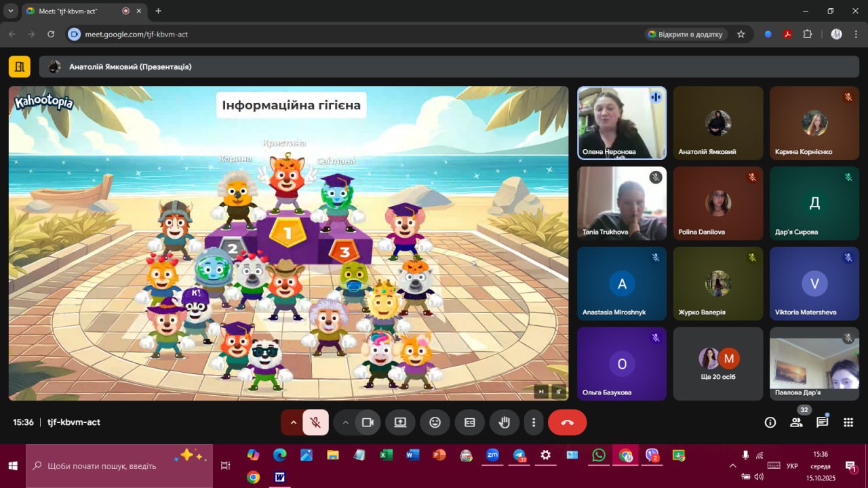Expand the audio settings chevron

pyautogui.click(x=293, y=422)
